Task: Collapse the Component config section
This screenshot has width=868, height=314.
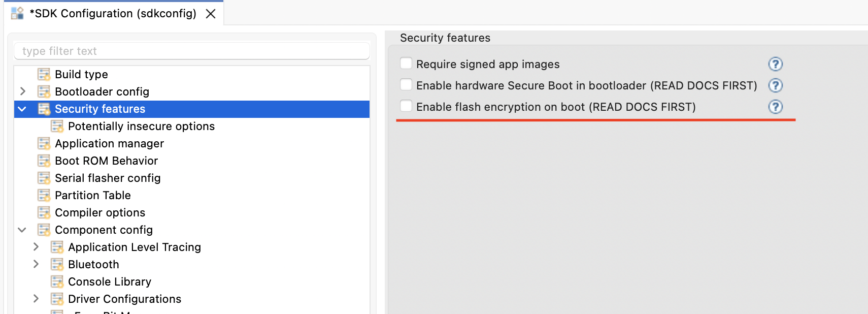Action: pos(22,230)
